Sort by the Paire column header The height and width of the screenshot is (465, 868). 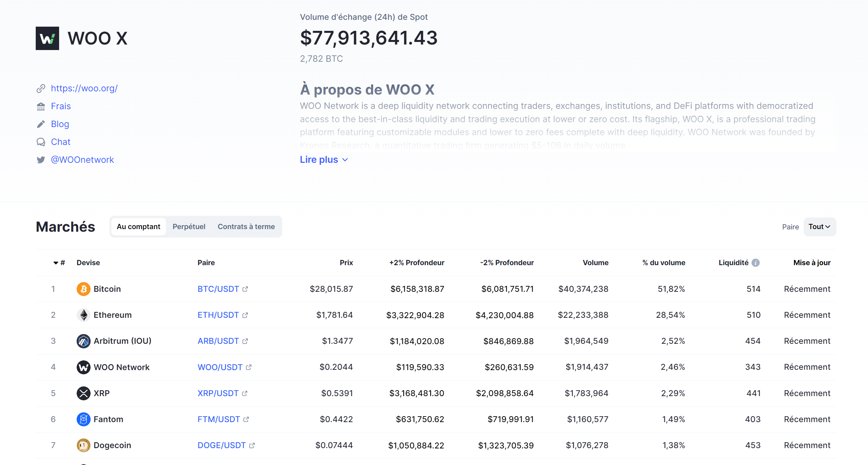pyautogui.click(x=206, y=263)
